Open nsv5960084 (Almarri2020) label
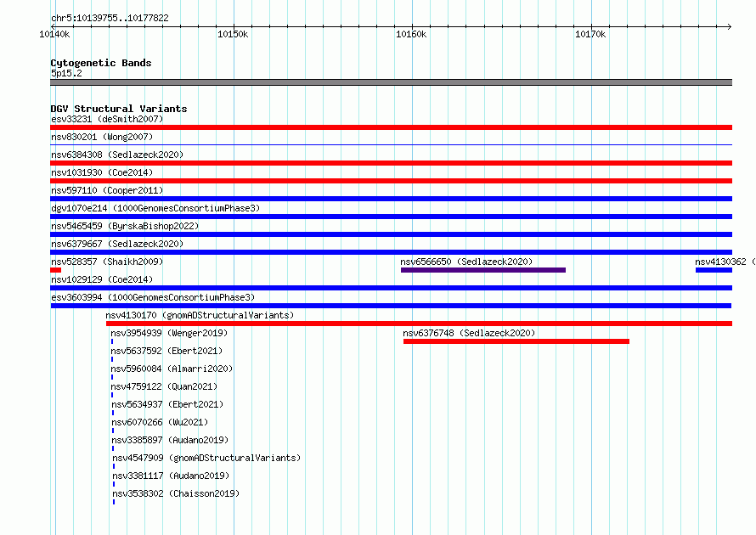 pos(172,369)
